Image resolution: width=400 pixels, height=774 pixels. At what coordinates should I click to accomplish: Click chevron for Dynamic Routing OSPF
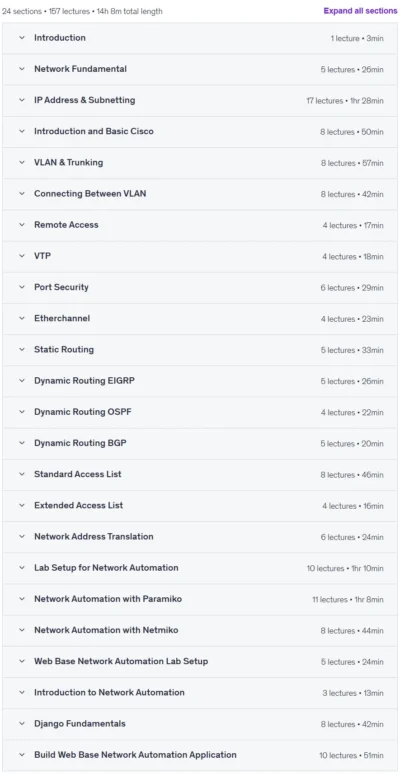22,412
